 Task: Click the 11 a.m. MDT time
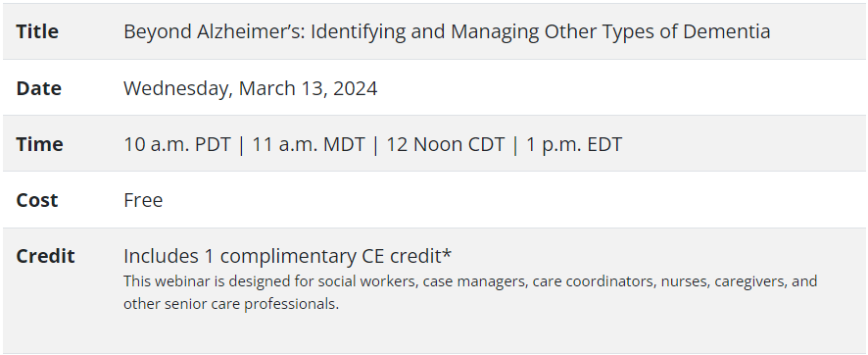pyautogui.click(x=309, y=144)
